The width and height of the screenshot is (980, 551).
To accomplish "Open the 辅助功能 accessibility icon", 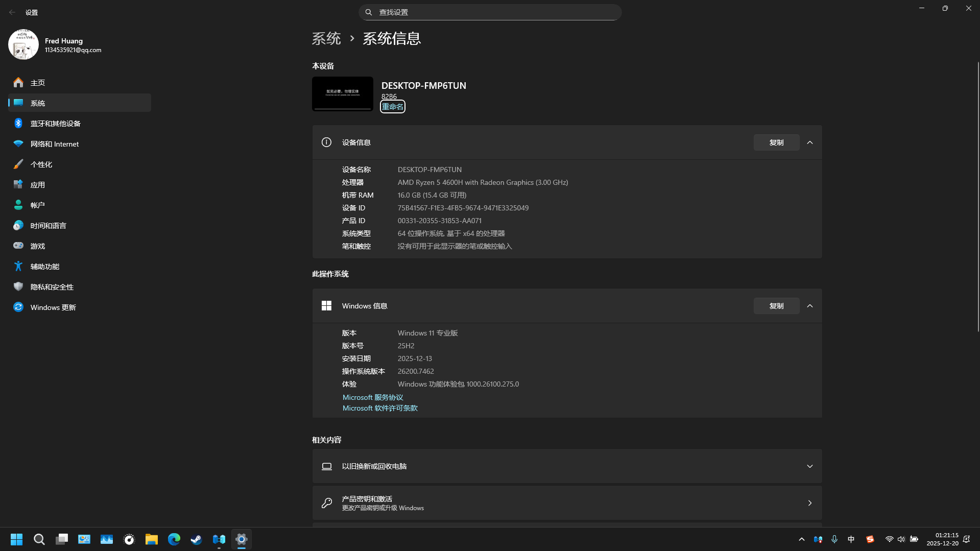I will click(18, 266).
